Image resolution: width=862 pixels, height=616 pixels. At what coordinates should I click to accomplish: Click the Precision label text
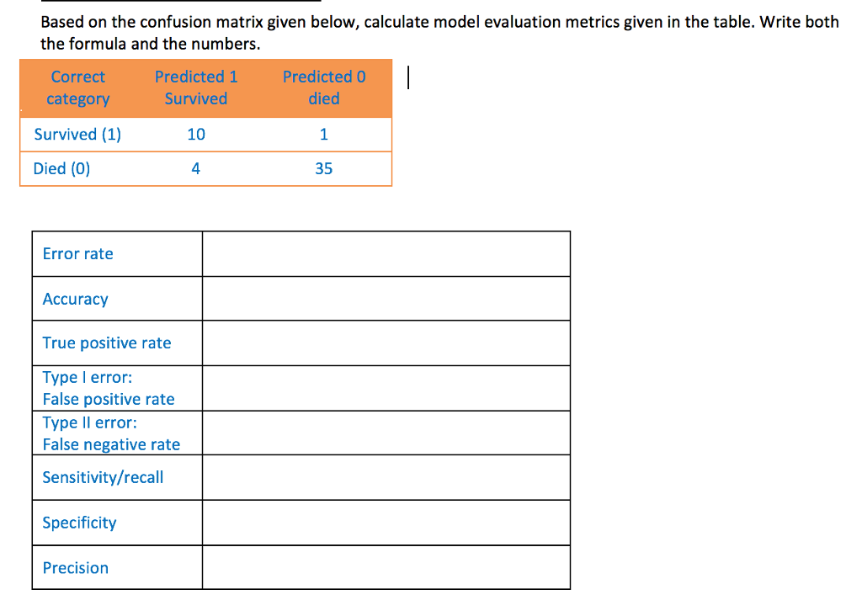pos(75,568)
